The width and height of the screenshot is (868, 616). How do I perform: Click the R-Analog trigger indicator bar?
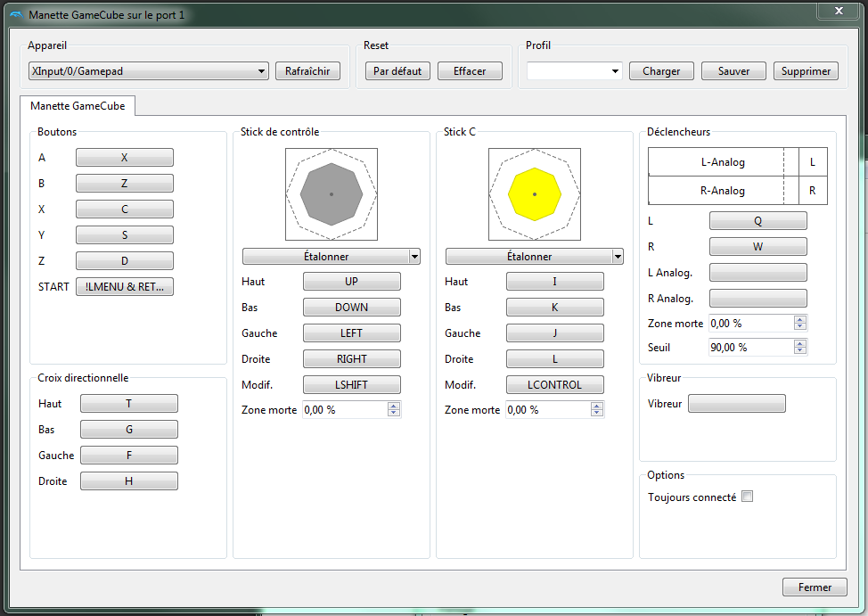(x=723, y=191)
